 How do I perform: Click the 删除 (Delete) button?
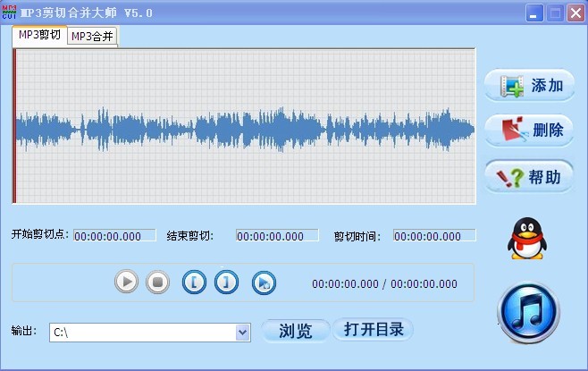[530, 131]
